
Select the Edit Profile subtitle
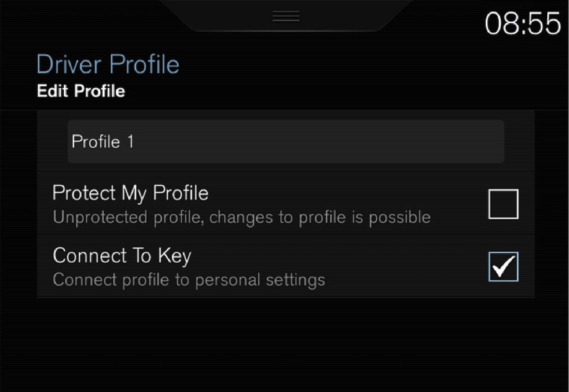81,91
